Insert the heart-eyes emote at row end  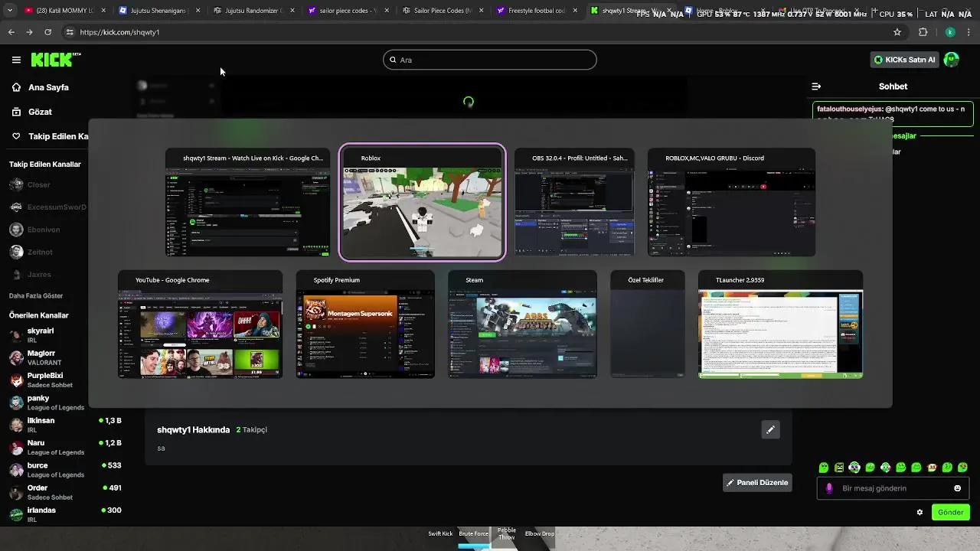(x=962, y=467)
